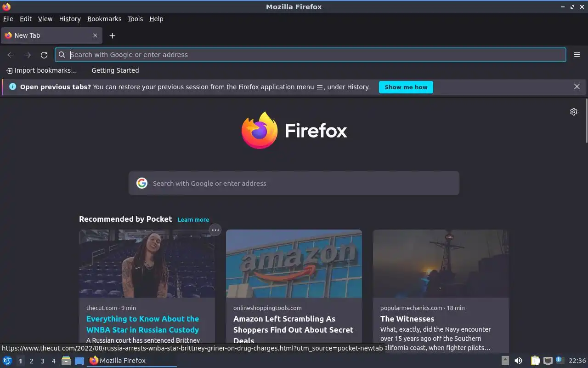Open 'Everything to Know About the WNBA Star' headline
Viewport: 588px width, 368px height.
[143, 324]
